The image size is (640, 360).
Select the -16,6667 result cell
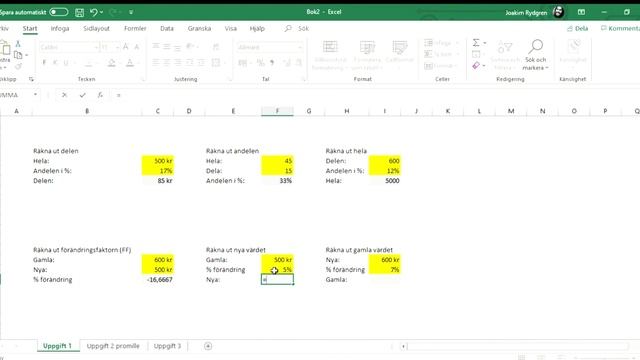158,280
